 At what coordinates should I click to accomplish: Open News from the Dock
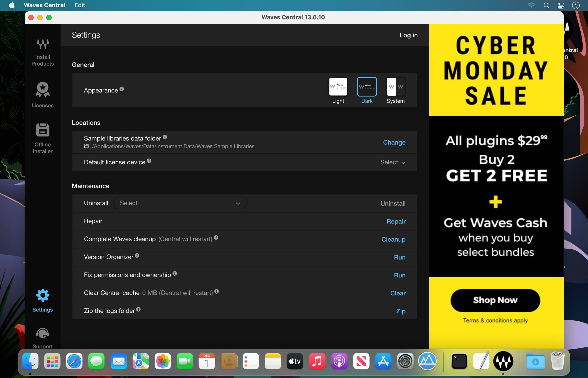361,361
